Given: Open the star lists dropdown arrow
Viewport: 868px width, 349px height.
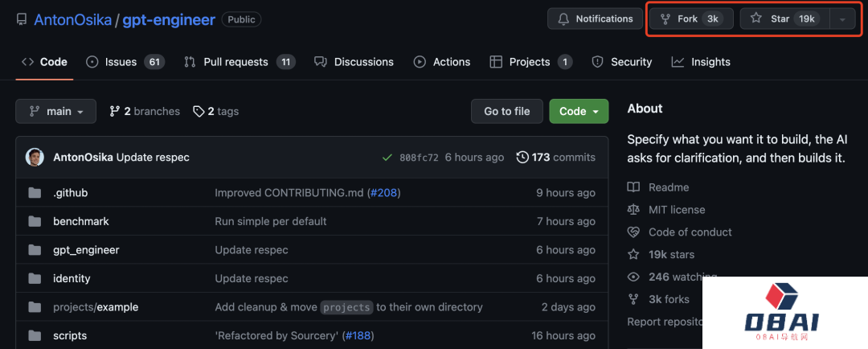Looking at the screenshot, I should click(842, 19).
